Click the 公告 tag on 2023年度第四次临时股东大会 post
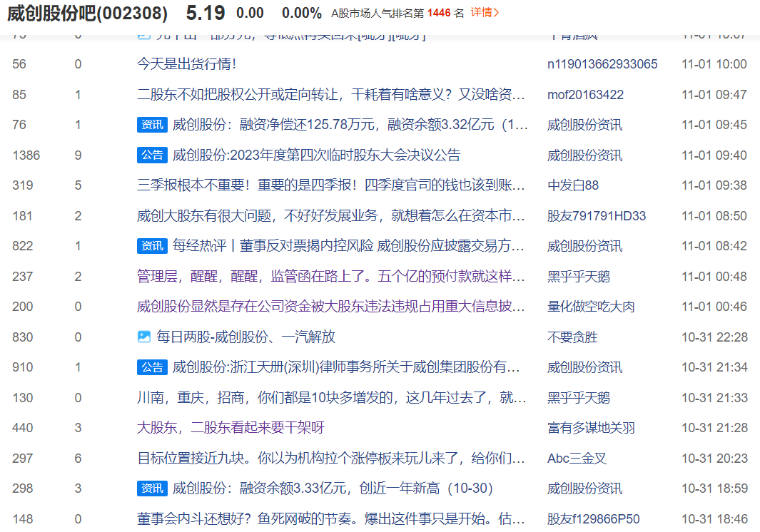Screen dimensions: 760x532 pos(152,155)
